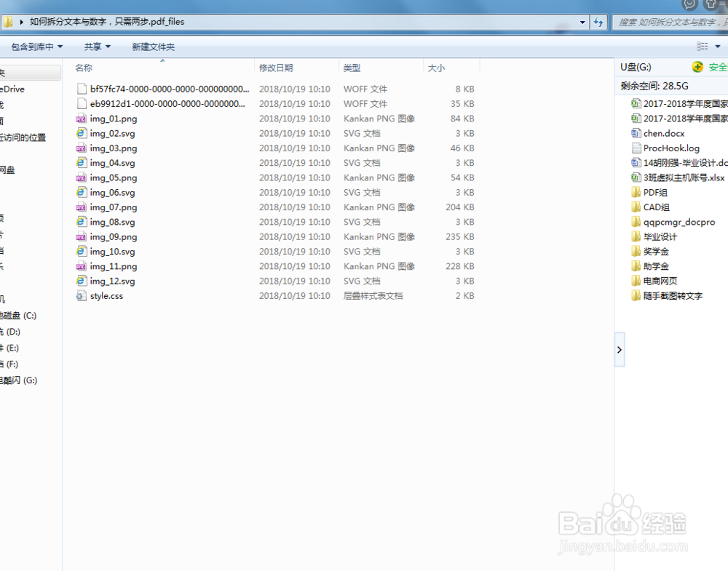The height and width of the screenshot is (571, 728).
Task: Select the CAD组 folder icon in U盘 panel
Action: pyautogui.click(x=636, y=207)
